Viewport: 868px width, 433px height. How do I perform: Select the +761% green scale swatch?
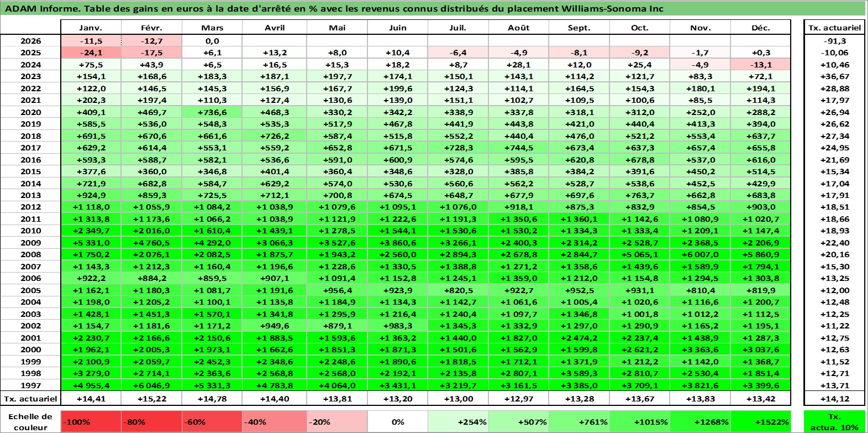click(579, 421)
